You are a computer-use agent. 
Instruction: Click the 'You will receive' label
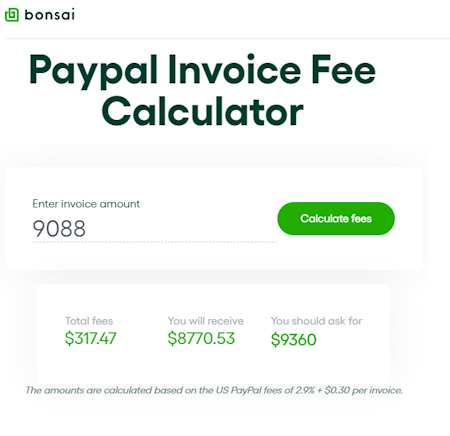[x=206, y=321]
